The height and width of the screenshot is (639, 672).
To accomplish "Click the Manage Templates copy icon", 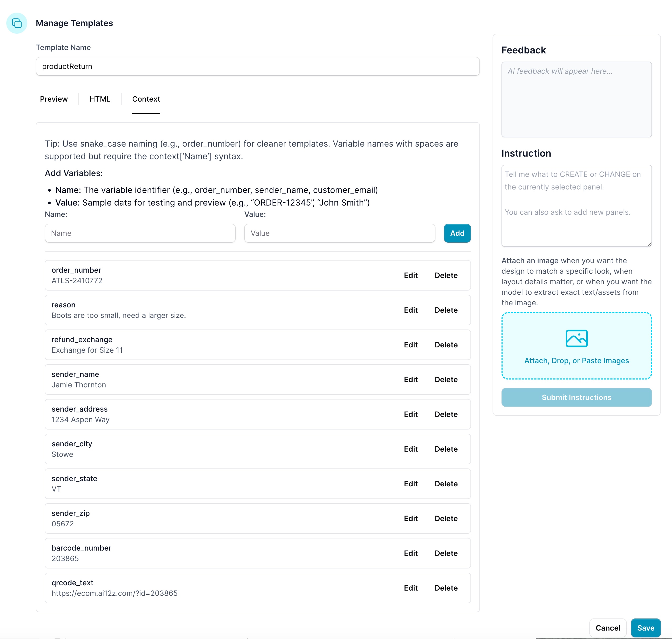I will click(x=17, y=23).
